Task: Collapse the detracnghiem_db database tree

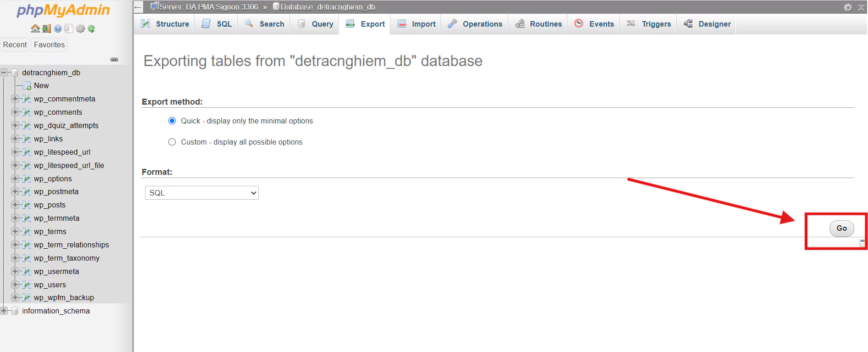Action: pyautogui.click(x=4, y=73)
